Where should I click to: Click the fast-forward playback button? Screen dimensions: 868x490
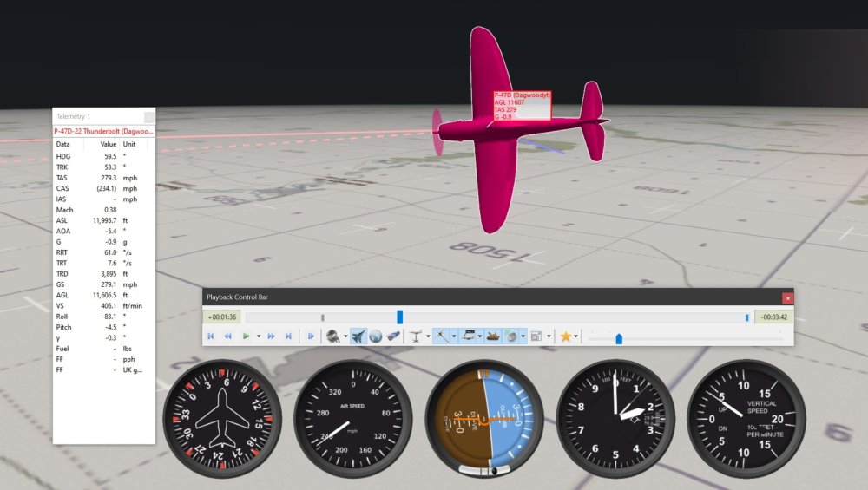click(x=271, y=336)
